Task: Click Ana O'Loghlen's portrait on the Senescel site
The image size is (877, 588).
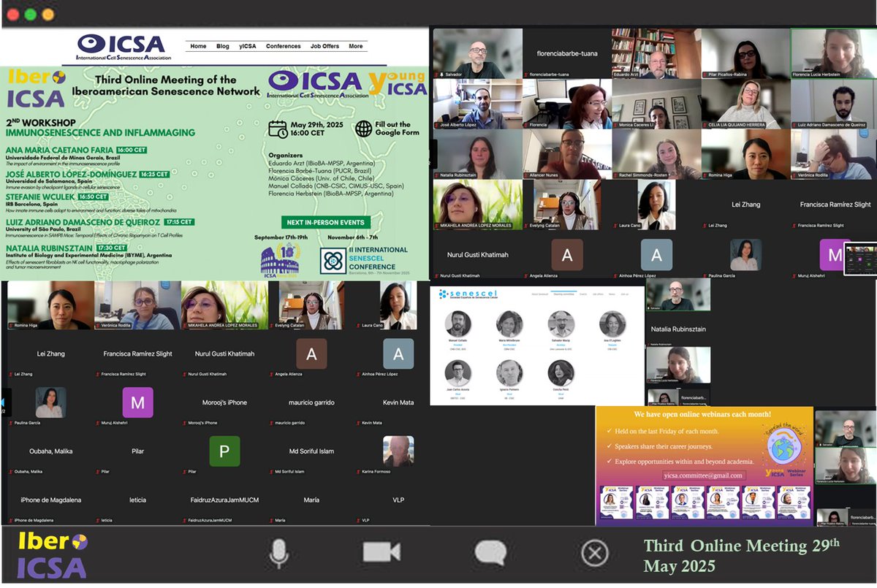Action: 612,325
